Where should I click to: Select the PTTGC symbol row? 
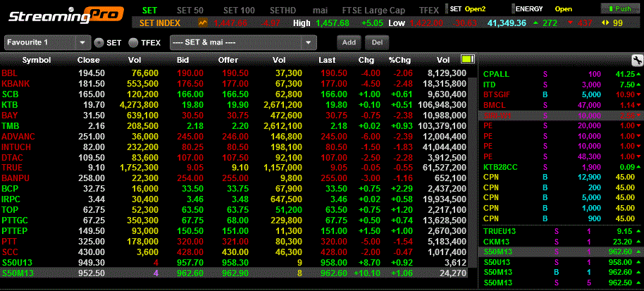[234, 221]
